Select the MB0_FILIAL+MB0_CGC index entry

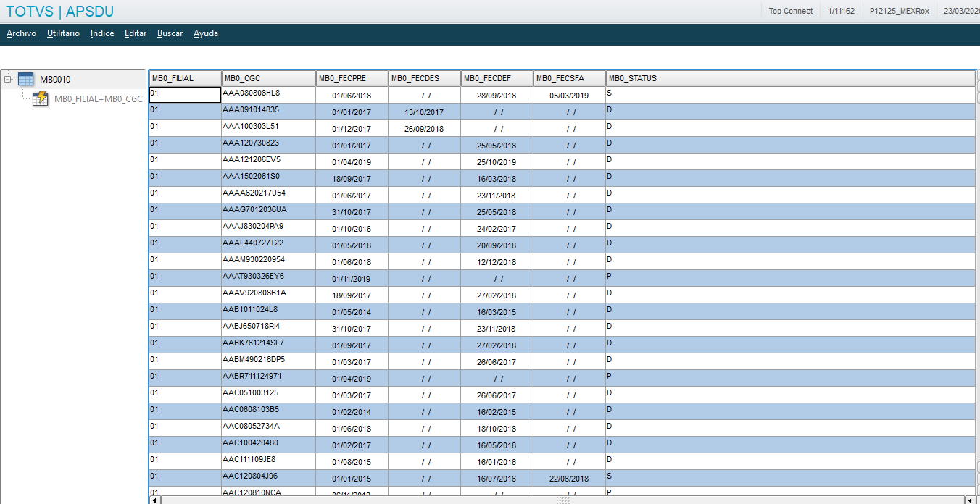pyautogui.click(x=99, y=99)
